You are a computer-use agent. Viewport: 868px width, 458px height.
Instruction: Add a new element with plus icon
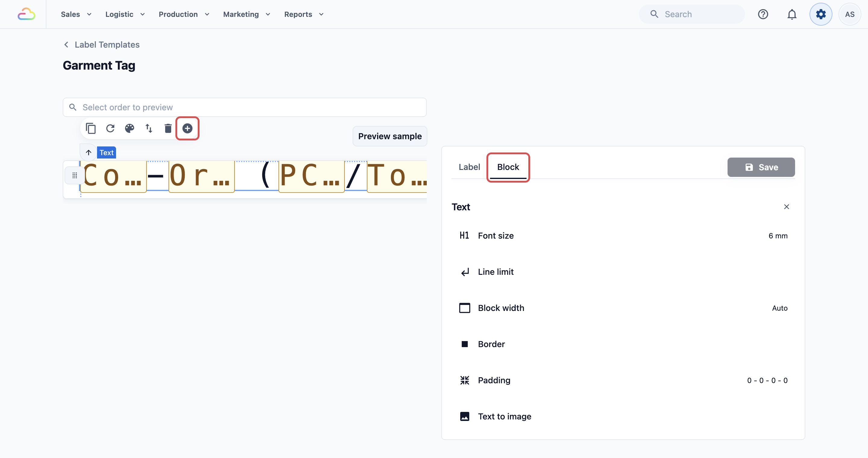pos(187,128)
